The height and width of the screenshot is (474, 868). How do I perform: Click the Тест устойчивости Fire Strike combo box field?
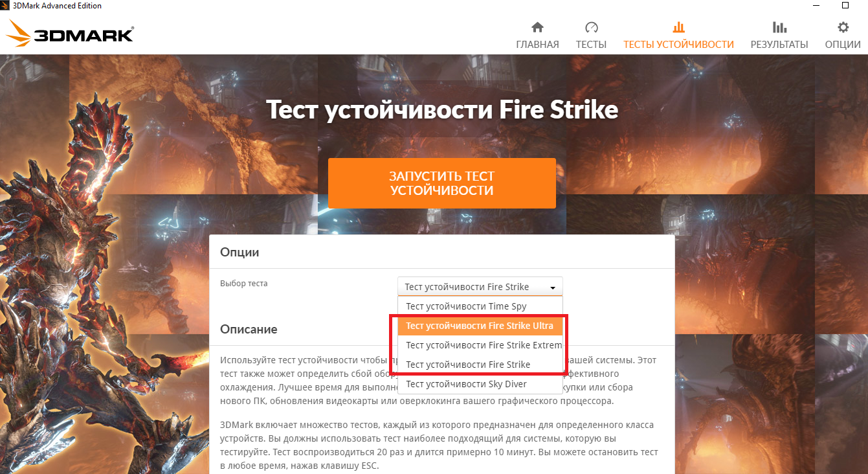click(480, 287)
